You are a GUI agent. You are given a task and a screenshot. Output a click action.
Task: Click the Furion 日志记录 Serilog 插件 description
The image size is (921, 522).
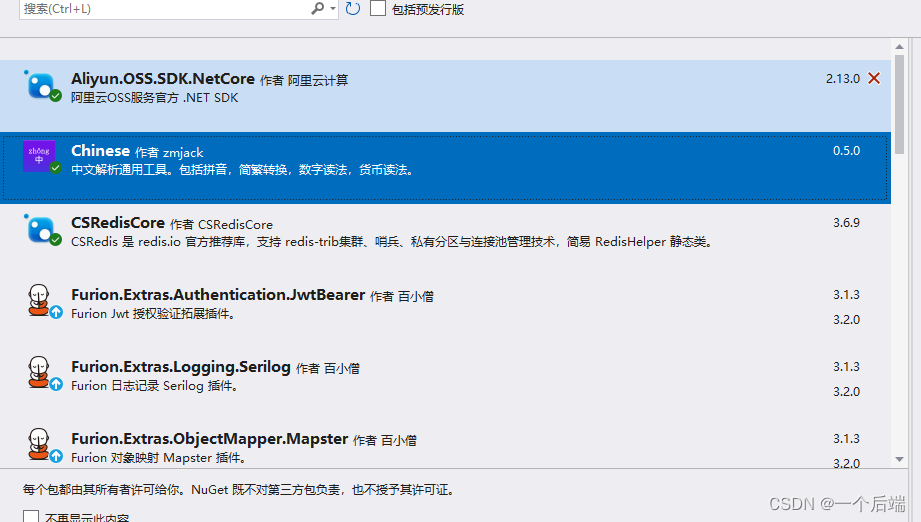(x=155, y=386)
